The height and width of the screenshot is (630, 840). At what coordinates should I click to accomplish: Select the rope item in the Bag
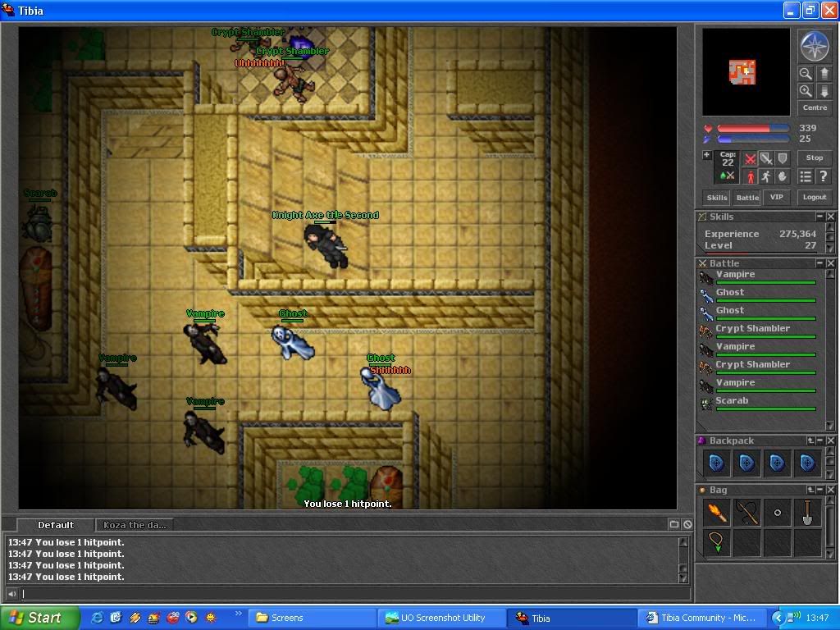(717, 543)
